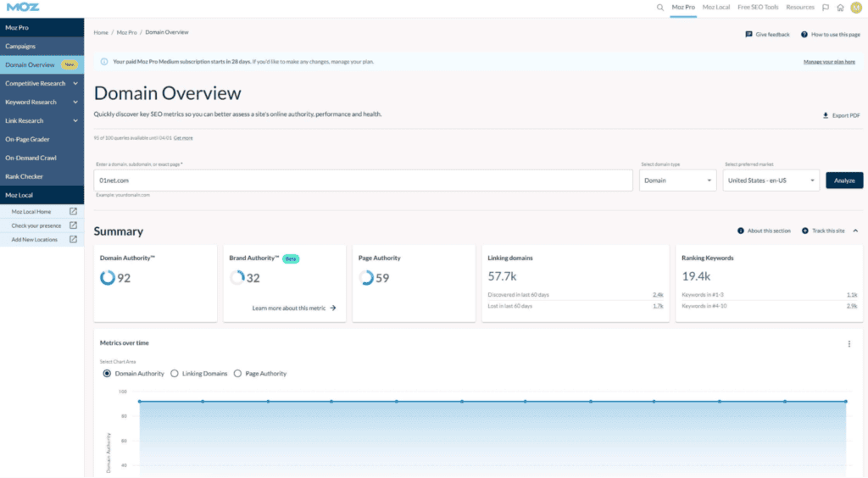Click the Beta badge on Brand Authority
868x478 pixels.
pos(291,258)
